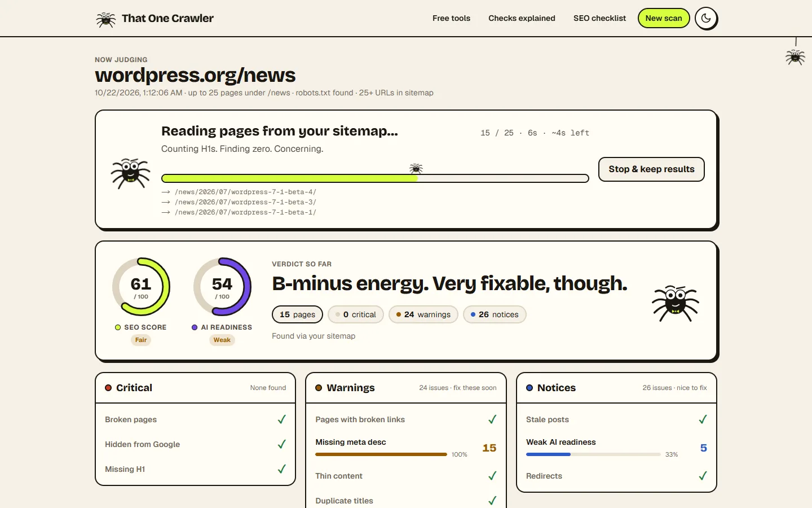Expand Weak AI readiness notice row
The height and width of the screenshot is (508, 812).
pyautogui.click(x=616, y=448)
